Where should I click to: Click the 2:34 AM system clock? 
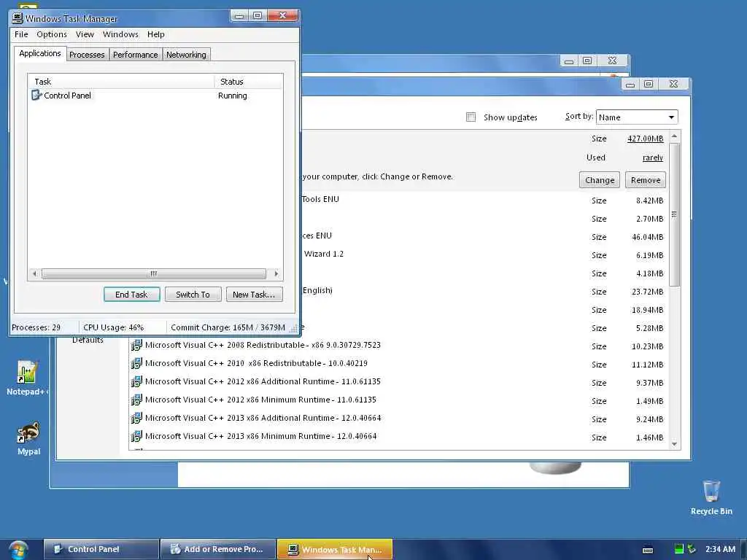click(720, 549)
